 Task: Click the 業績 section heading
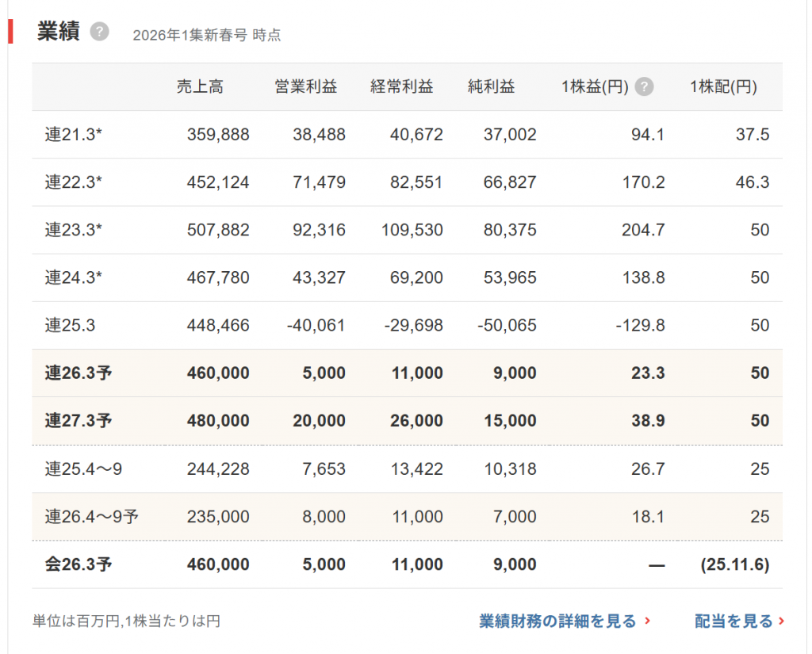pyautogui.click(x=58, y=32)
